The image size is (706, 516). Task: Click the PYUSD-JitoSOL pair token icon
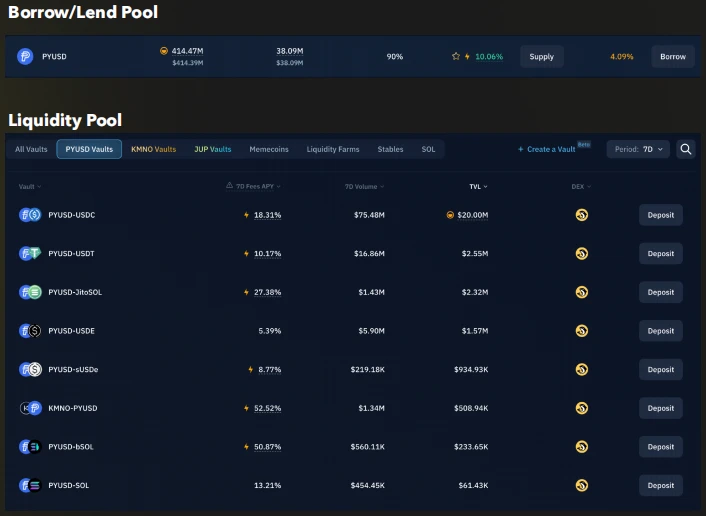30,292
